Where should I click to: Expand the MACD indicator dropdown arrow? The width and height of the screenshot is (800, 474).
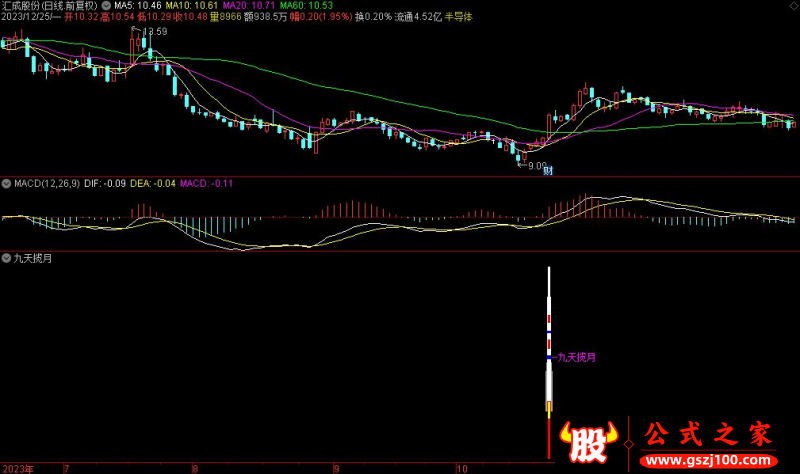(x=7, y=183)
